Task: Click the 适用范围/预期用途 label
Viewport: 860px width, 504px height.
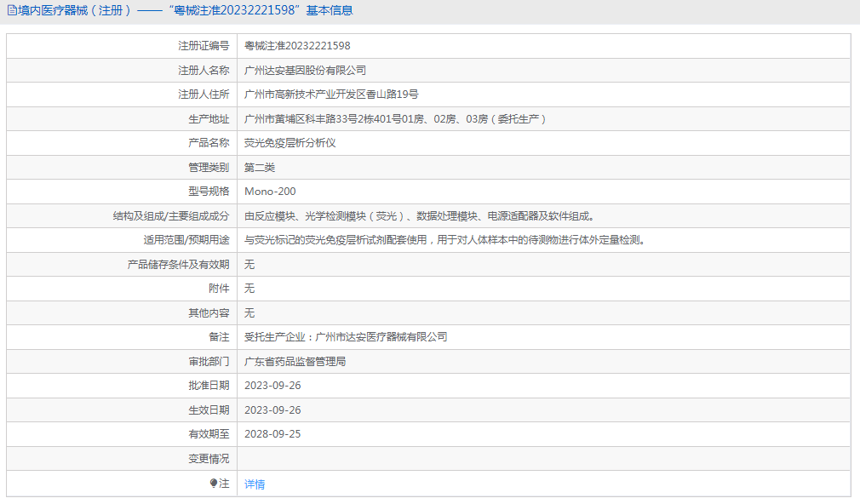Action: (186, 240)
